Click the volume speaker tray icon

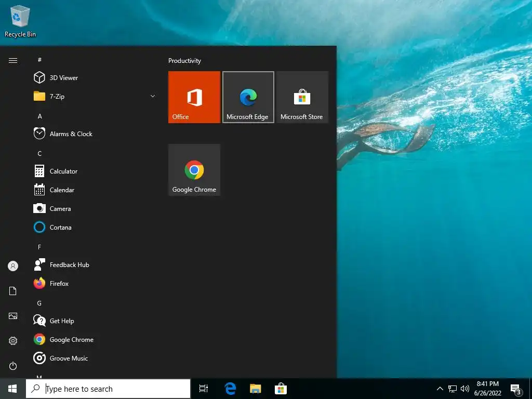[x=465, y=389]
